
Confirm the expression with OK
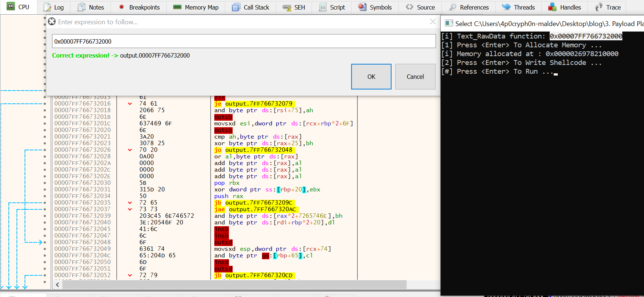coord(371,77)
